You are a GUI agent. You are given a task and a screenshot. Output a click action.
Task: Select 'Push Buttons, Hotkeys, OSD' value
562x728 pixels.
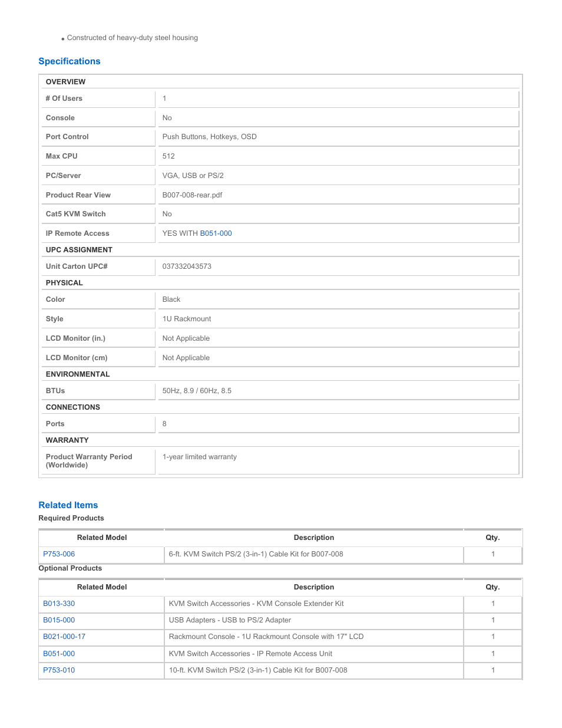(x=210, y=137)
